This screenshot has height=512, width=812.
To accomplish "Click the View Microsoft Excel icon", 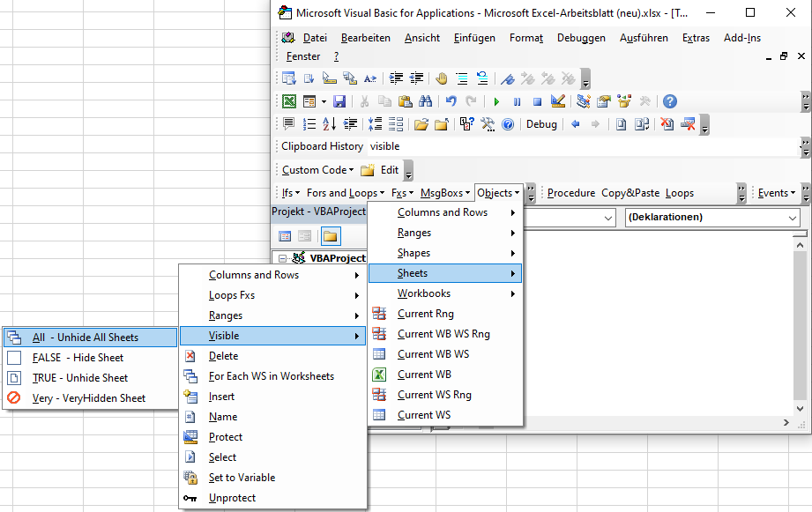I will point(289,101).
